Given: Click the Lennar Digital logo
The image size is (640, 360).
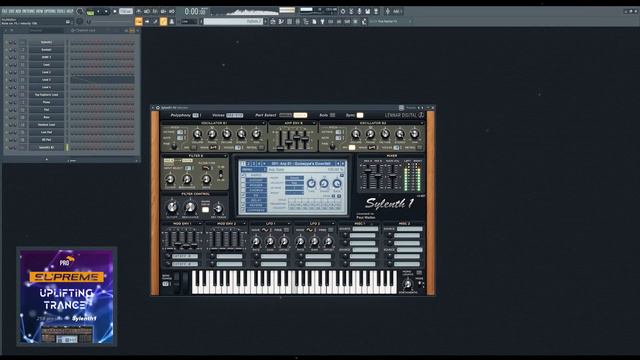Looking at the screenshot, I should (x=404, y=115).
